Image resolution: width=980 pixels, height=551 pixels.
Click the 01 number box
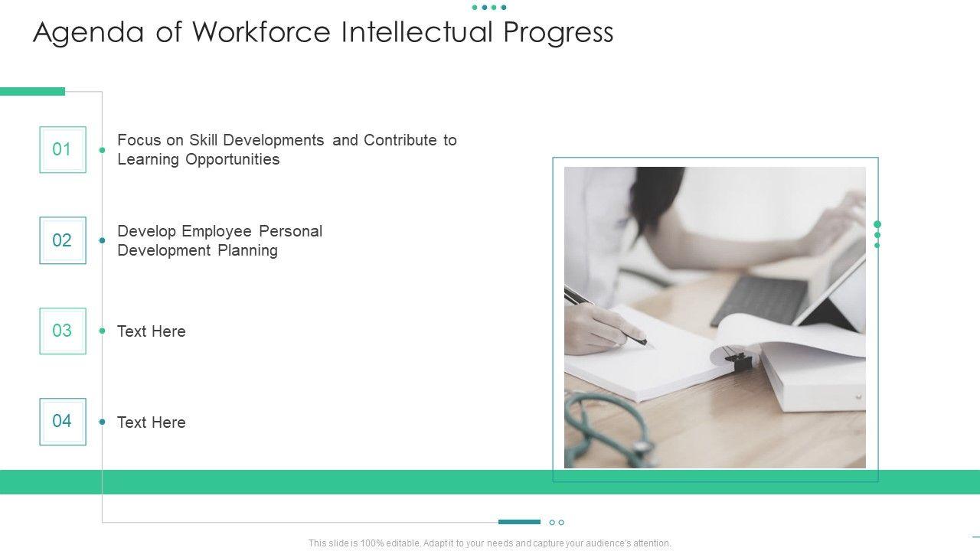coord(63,149)
